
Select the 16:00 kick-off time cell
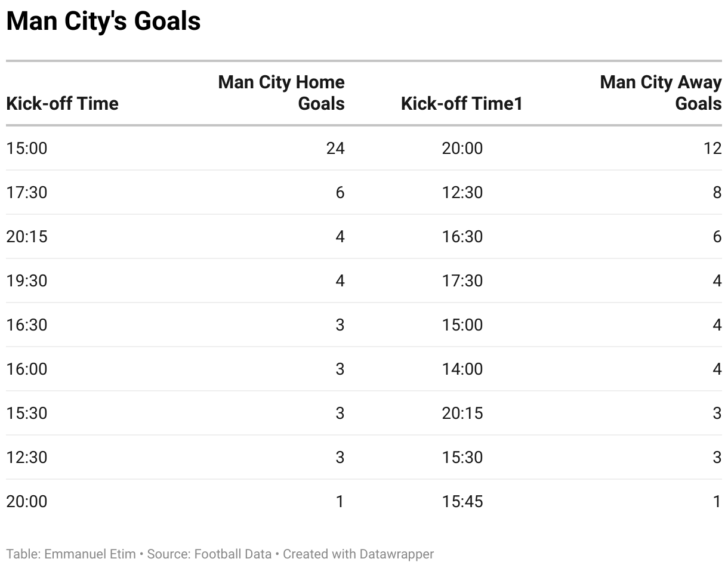[x=27, y=369]
